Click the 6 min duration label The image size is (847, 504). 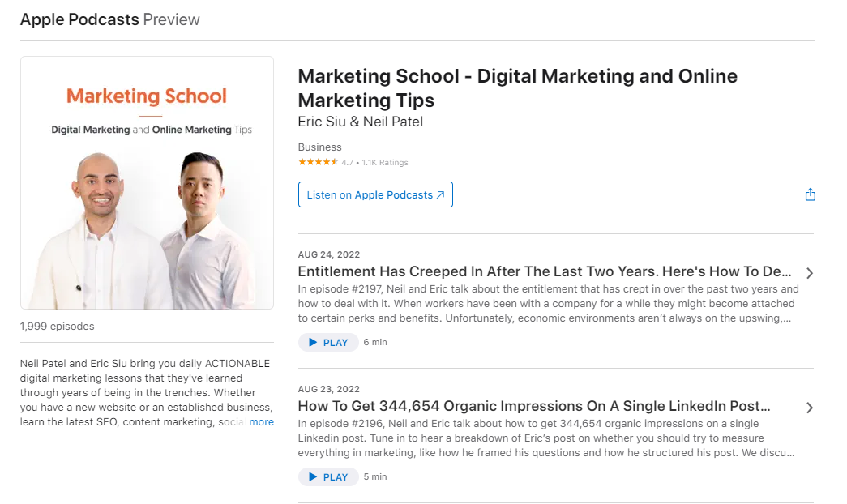click(375, 342)
